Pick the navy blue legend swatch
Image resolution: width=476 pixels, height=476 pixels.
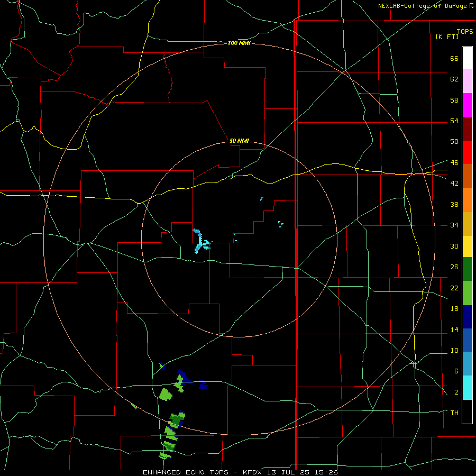467,317
